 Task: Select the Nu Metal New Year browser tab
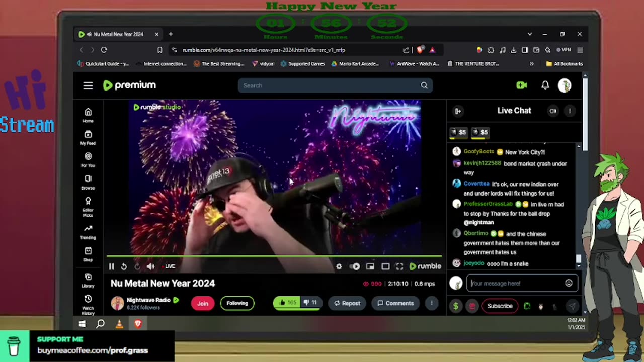119,34
